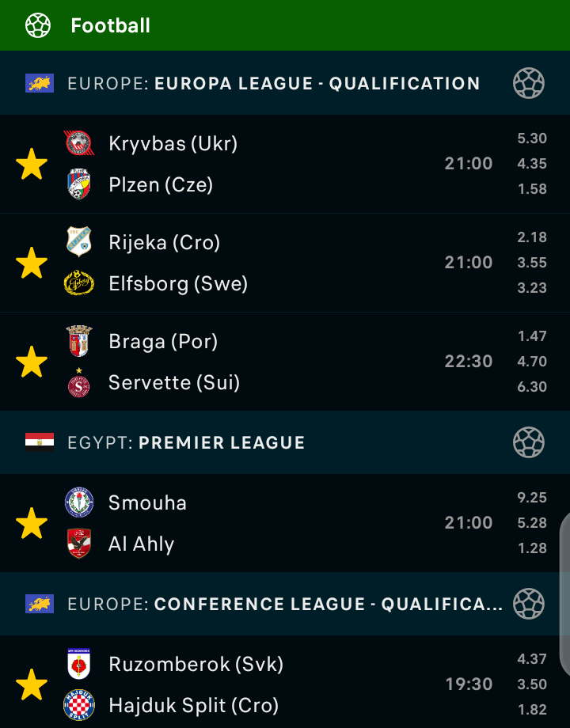Click the Egypt Premier League ball icon
570x728 pixels.
click(x=528, y=442)
